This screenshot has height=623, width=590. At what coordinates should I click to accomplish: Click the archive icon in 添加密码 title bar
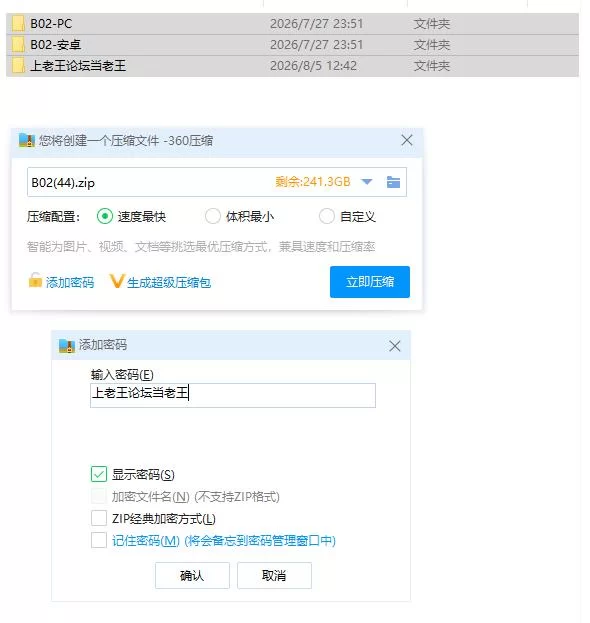click(67, 346)
